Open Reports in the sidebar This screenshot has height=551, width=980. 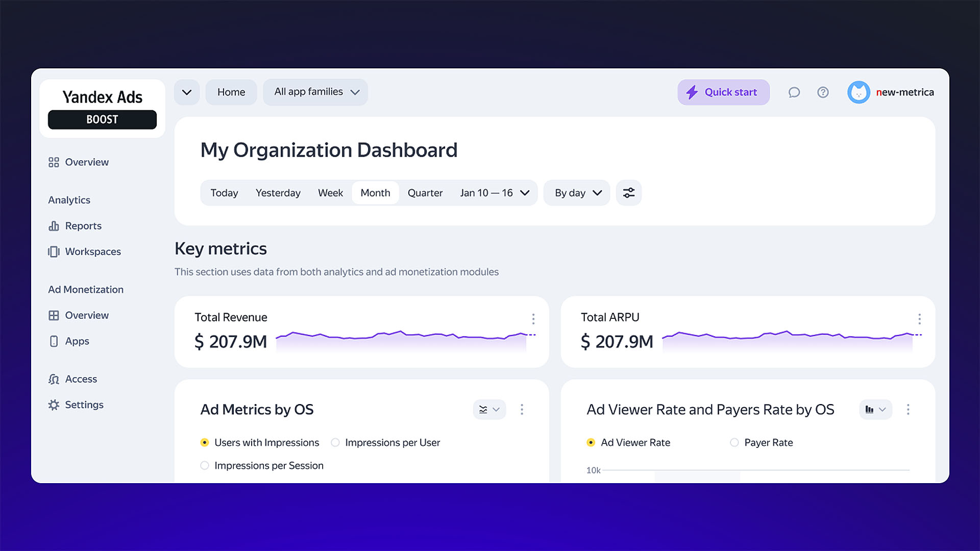[x=83, y=226]
